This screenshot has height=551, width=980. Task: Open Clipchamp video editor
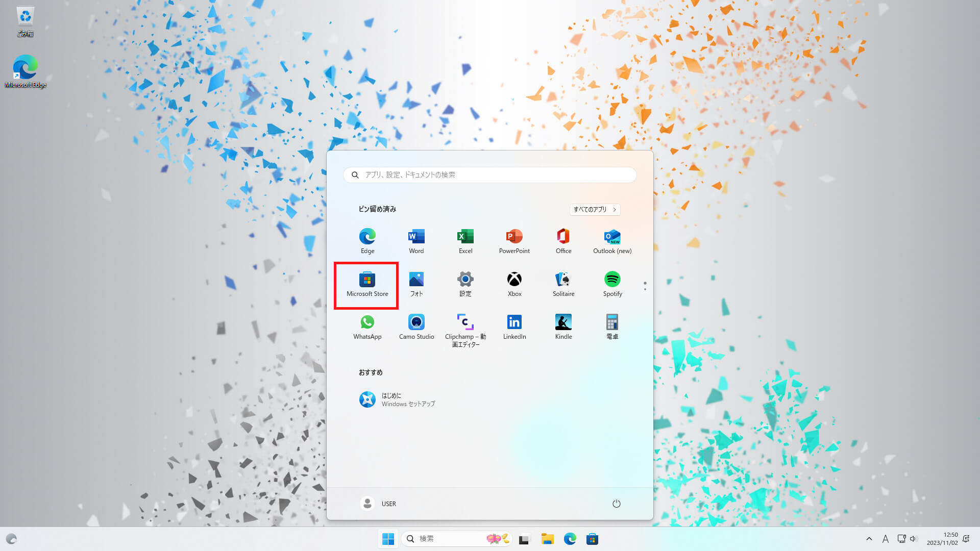[x=465, y=331]
